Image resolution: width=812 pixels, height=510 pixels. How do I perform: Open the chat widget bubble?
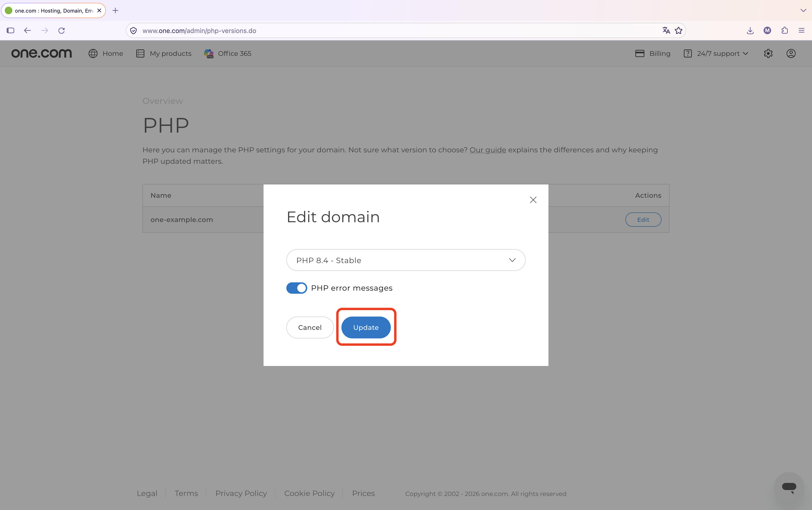click(789, 487)
